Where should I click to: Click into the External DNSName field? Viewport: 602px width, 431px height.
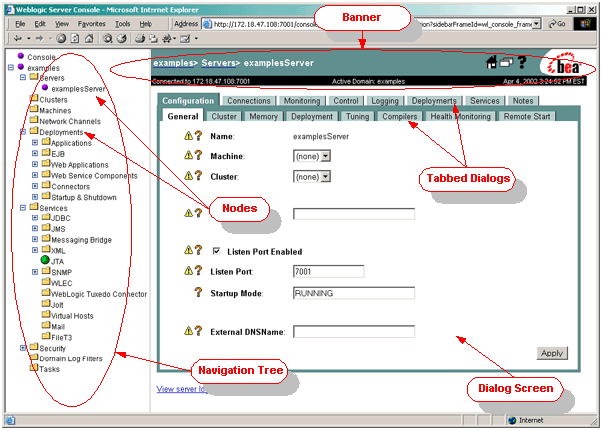pos(354,331)
